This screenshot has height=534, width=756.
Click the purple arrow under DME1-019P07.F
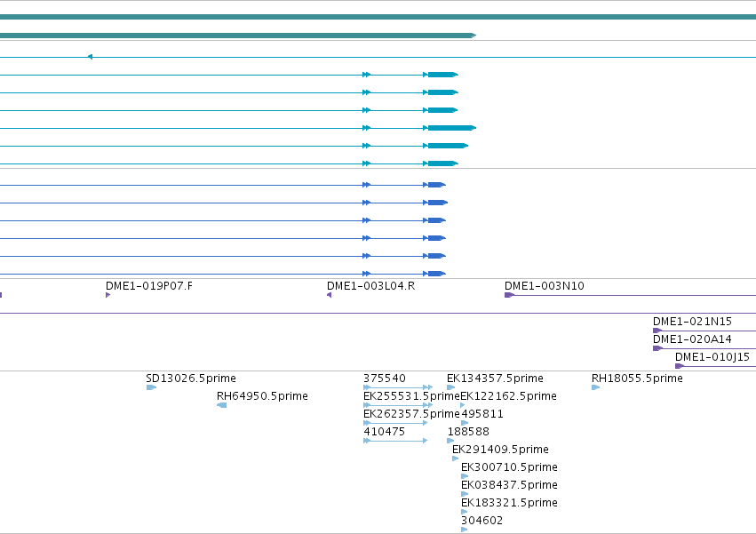(108, 295)
